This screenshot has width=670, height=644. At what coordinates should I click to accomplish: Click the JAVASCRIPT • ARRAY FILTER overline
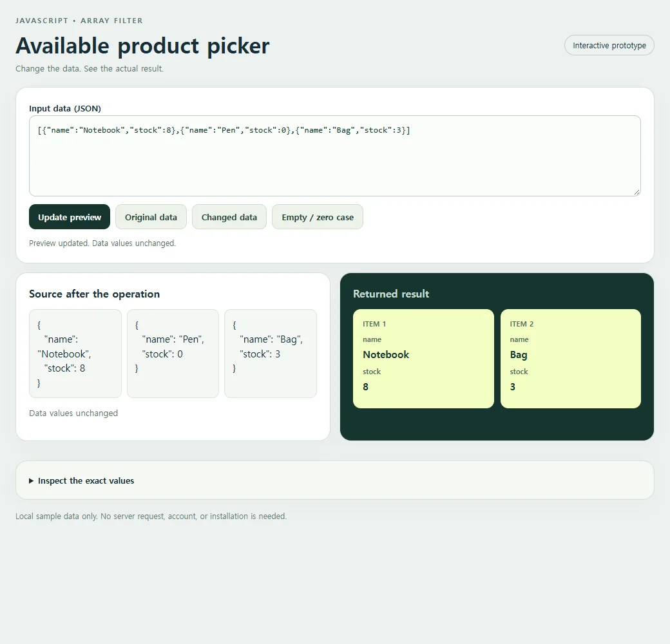[x=79, y=21]
